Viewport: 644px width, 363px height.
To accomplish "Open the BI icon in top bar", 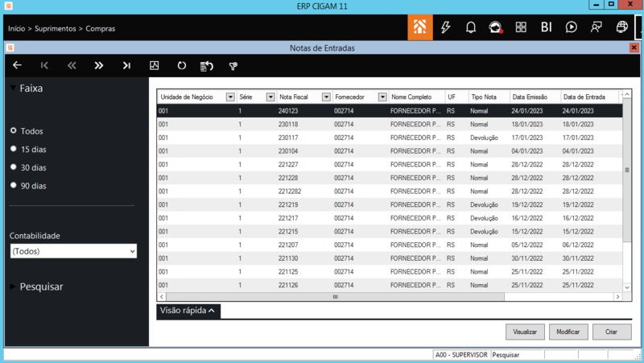I will pos(547,27).
